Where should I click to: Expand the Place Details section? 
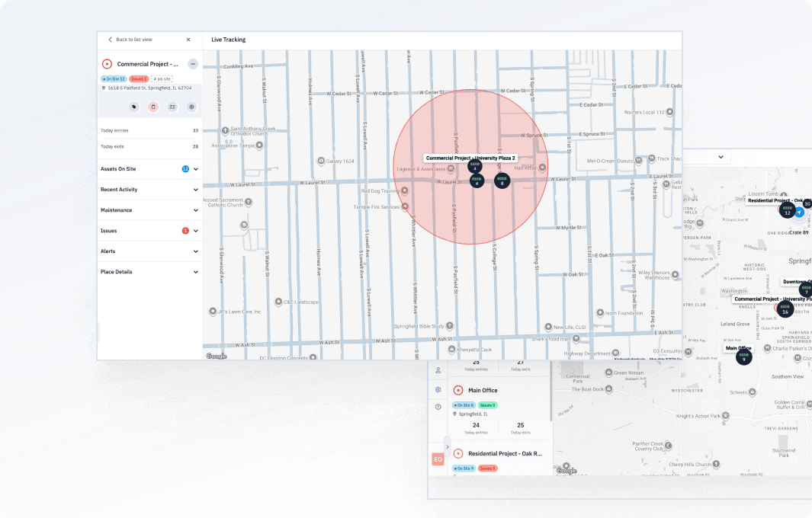point(149,272)
